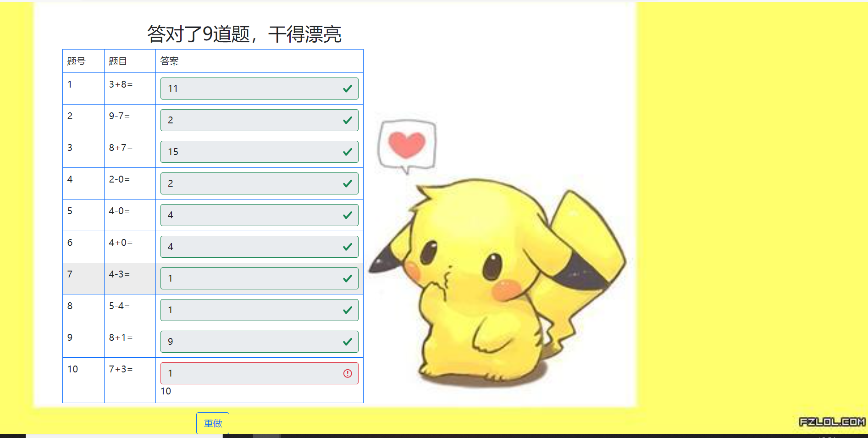The width and height of the screenshot is (868, 438).
Task: Click the green checkmark for question 4-3=
Action: 348,278
